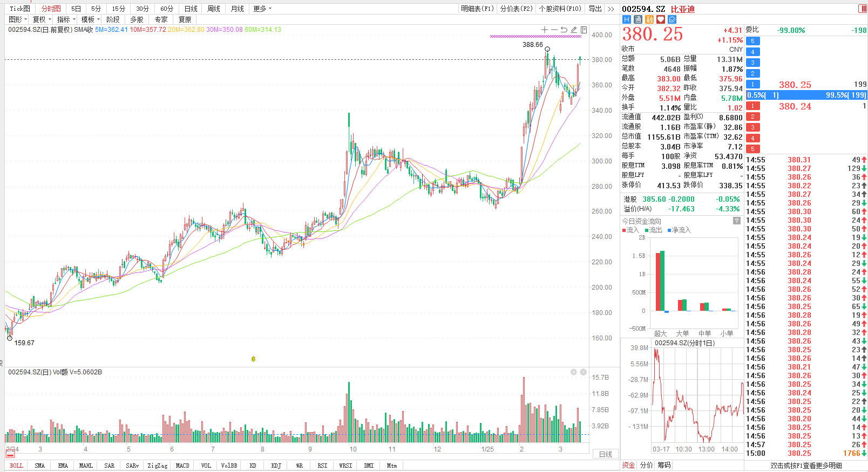The height and width of the screenshot is (472, 868).
Task: Click the zoom-in plus icon above chart
Action: coord(545,30)
